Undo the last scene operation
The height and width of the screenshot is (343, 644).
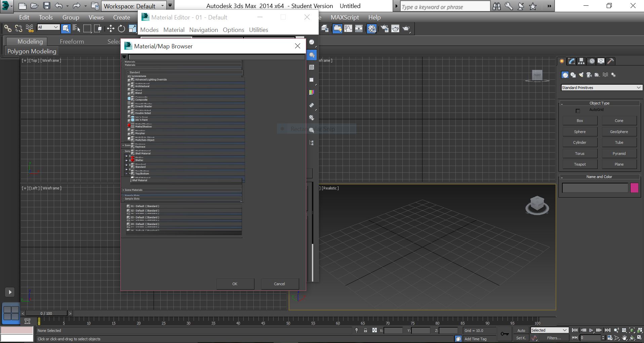[x=59, y=6]
